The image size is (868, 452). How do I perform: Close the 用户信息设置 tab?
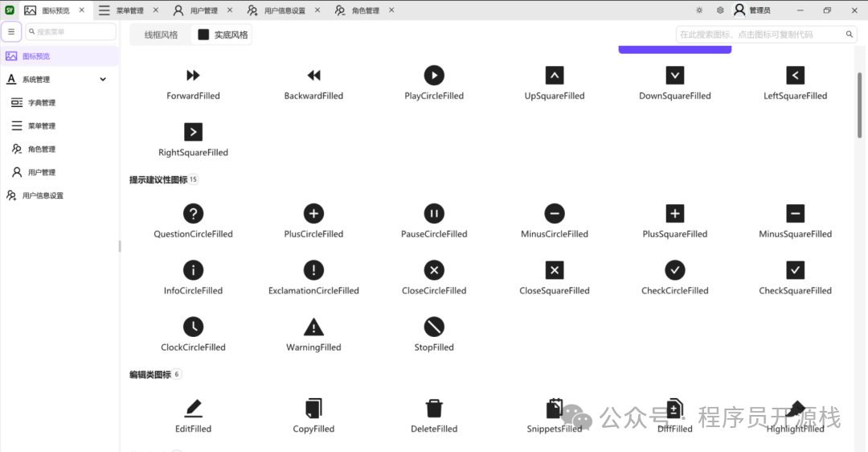coord(317,10)
